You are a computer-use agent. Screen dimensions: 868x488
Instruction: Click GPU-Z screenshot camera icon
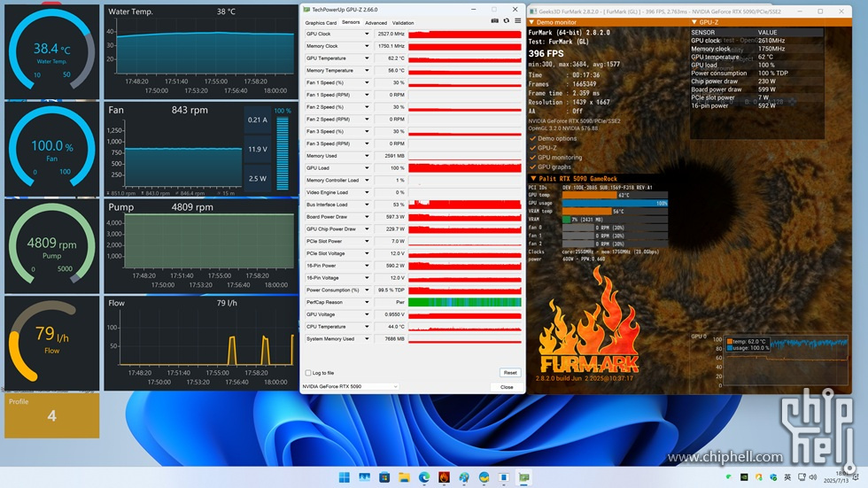(494, 21)
